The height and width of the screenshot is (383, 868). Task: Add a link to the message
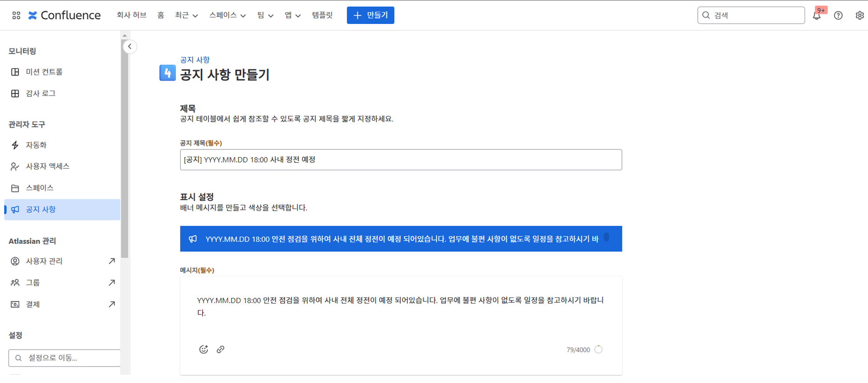(x=220, y=349)
